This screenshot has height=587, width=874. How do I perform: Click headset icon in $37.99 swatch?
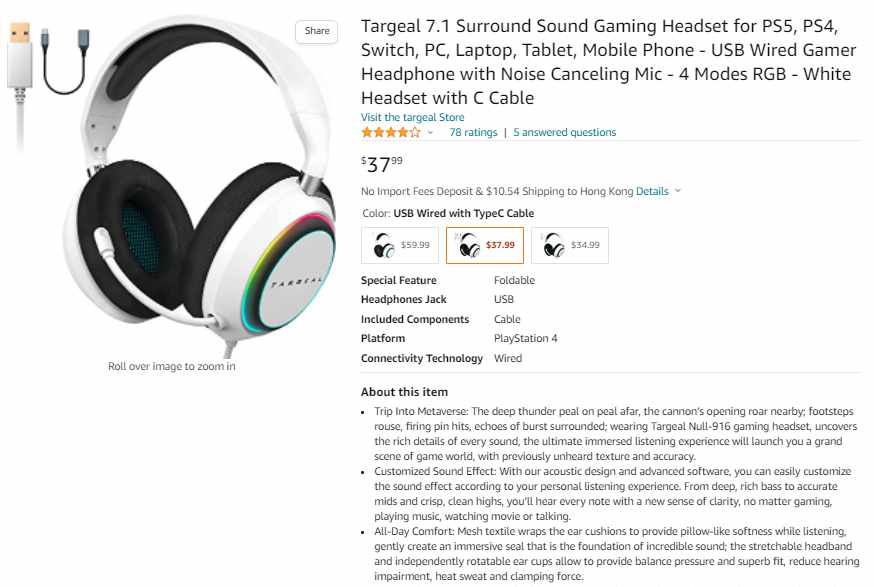point(469,245)
